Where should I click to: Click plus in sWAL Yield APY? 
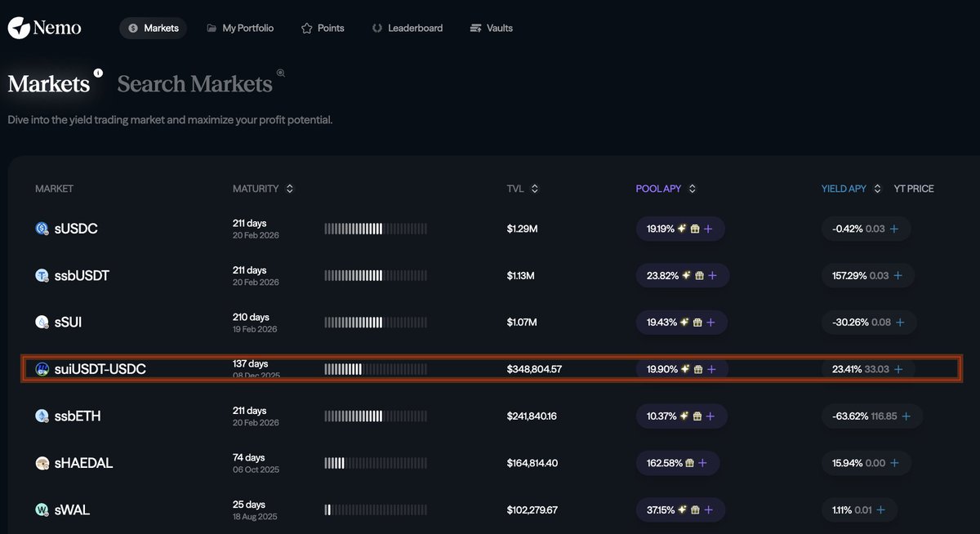click(x=881, y=510)
